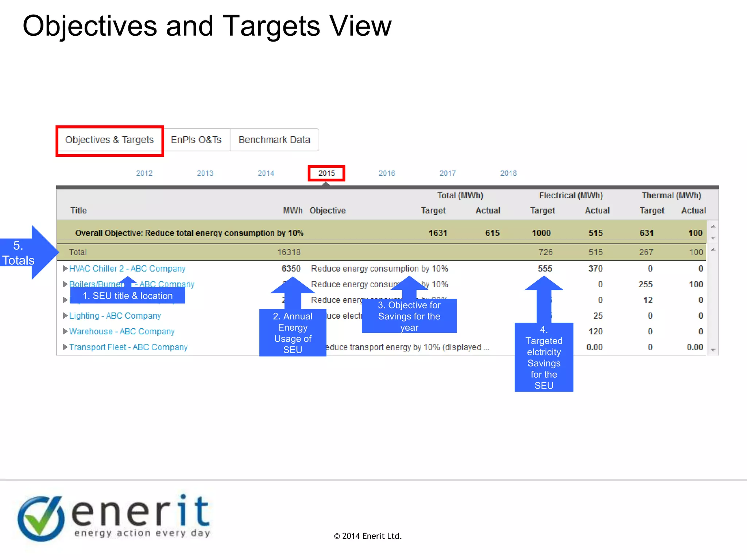Viewport: 747px width, 560px height.
Task: Click scroll up arrow in Overall Objective row
Action: 713,227
